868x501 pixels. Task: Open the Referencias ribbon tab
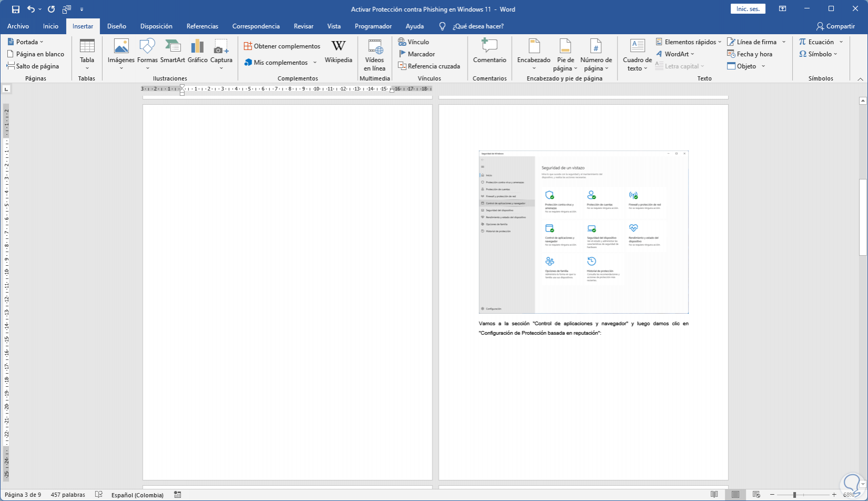click(x=202, y=26)
